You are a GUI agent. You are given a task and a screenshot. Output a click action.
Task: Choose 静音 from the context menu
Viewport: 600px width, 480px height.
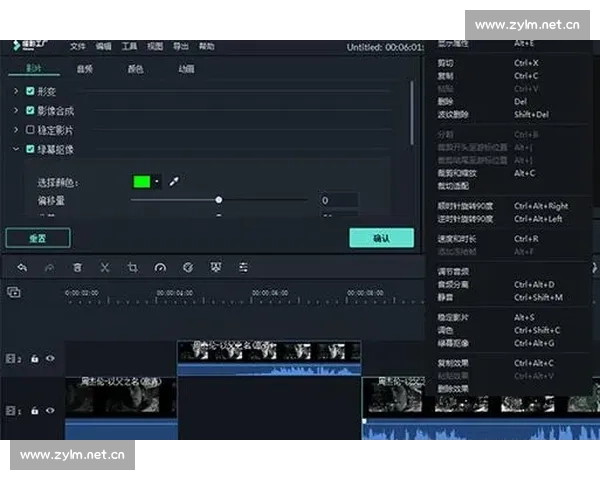click(445, 297)
